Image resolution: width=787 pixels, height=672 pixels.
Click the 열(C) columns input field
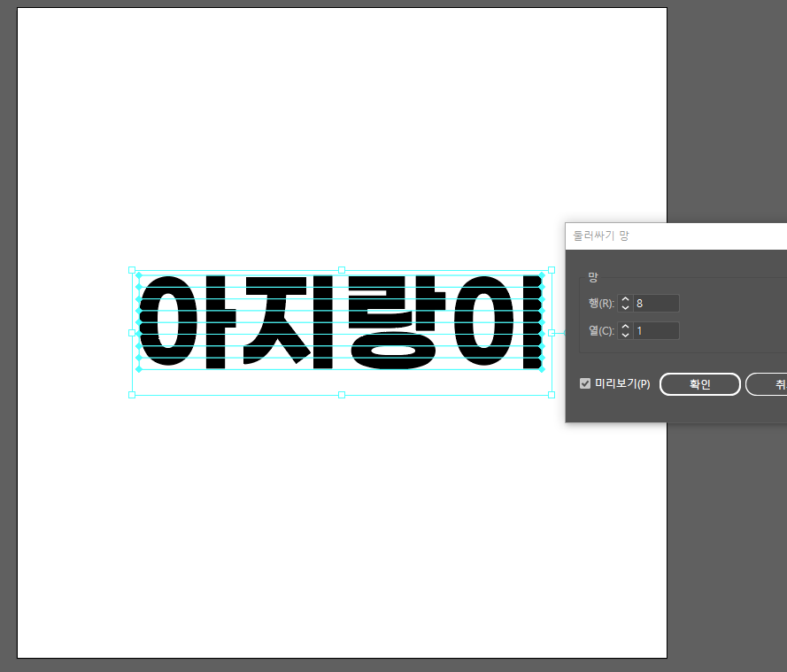point(656,331)
